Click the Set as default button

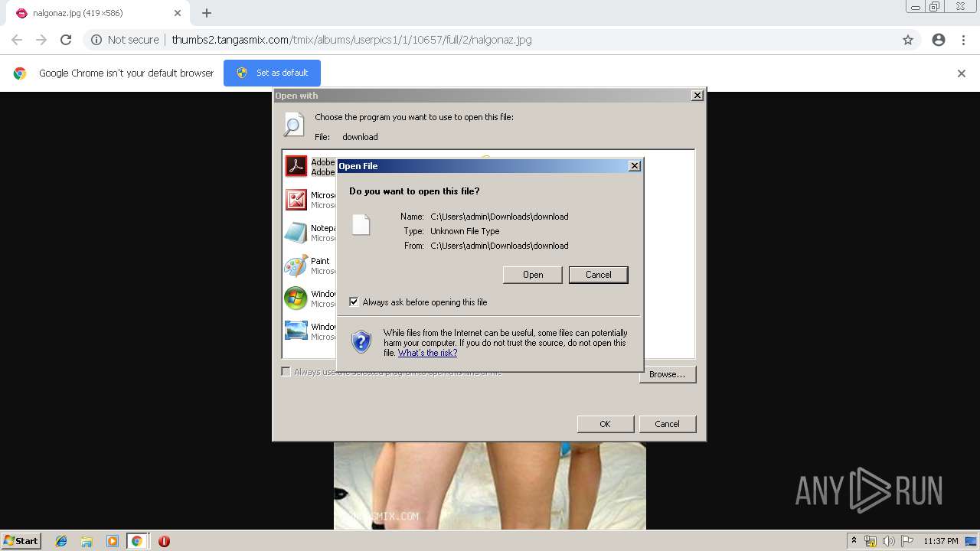[x=272, y=73]
